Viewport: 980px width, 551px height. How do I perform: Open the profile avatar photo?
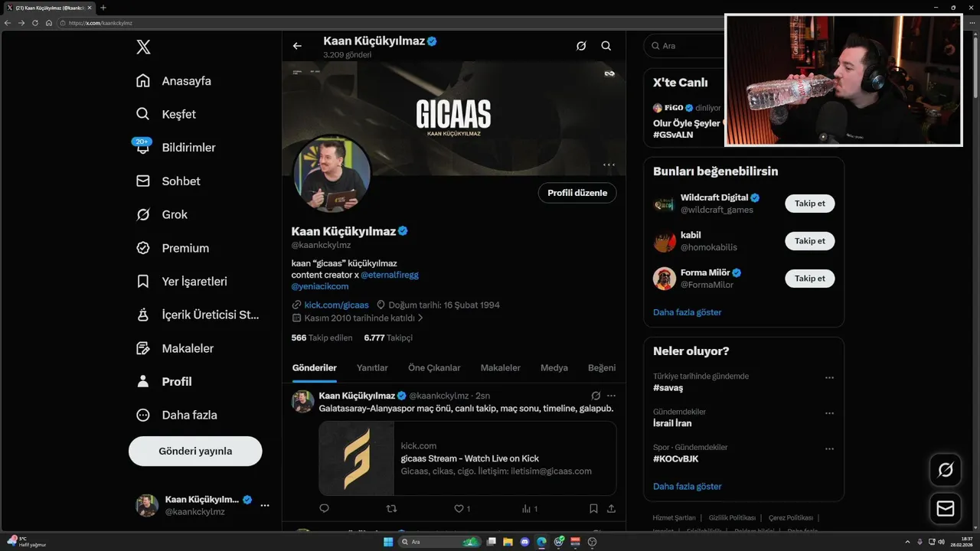click(332, 174)
